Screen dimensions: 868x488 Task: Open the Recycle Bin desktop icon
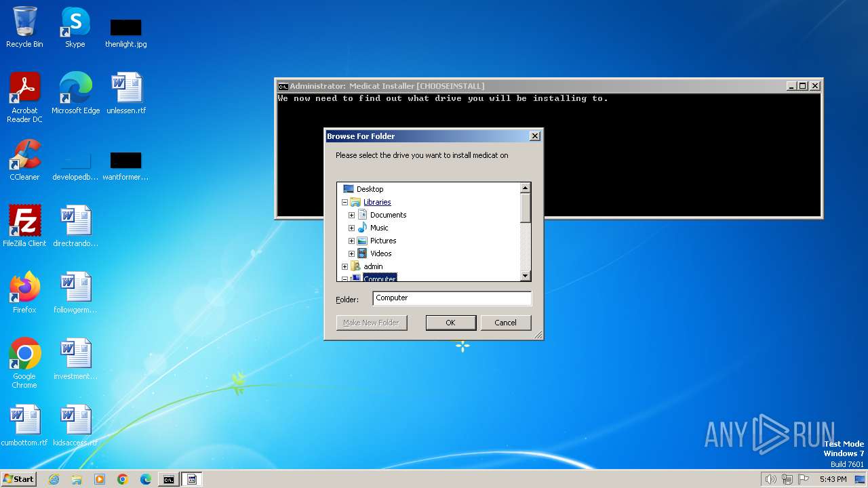click(x=24, y=27)
